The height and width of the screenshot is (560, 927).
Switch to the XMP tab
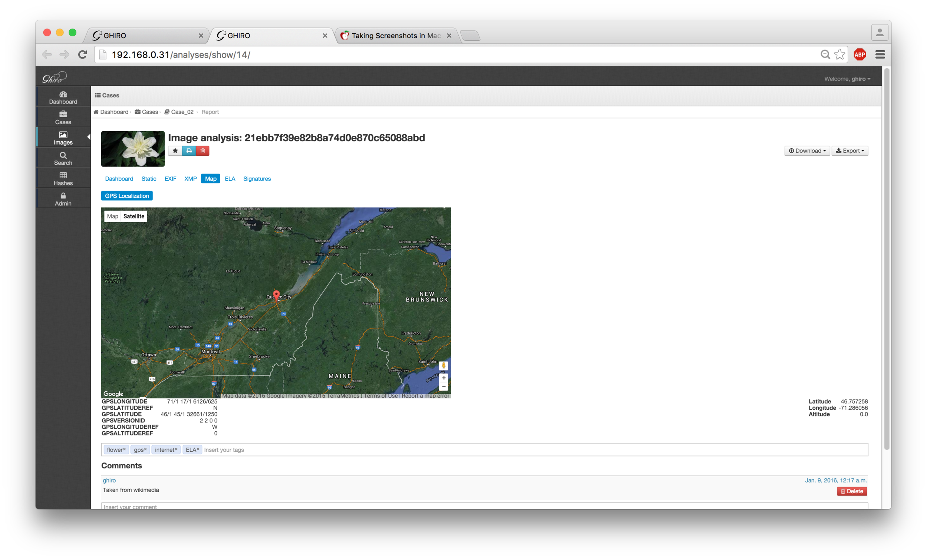click(190, 179)
